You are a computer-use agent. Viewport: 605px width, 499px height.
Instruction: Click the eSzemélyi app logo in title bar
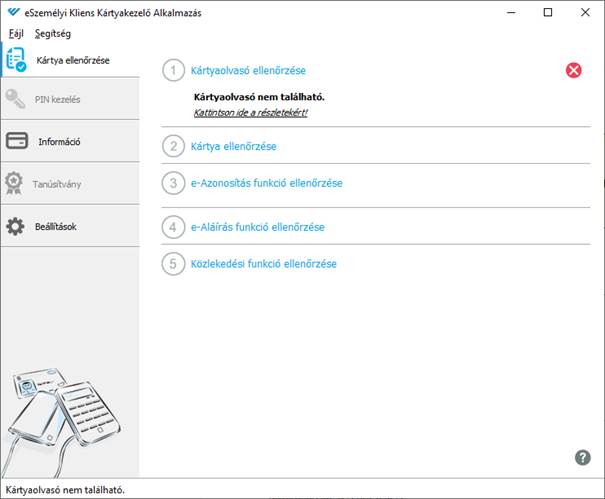(14, 12)
